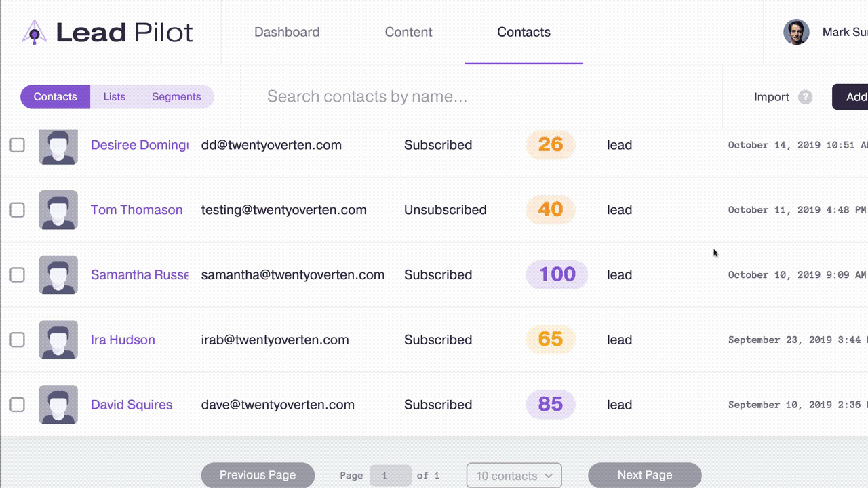Select the checkbox for Tom Thomason
Image resolution: width=868 pixels, height=488 pixels.
coord(17,210)
